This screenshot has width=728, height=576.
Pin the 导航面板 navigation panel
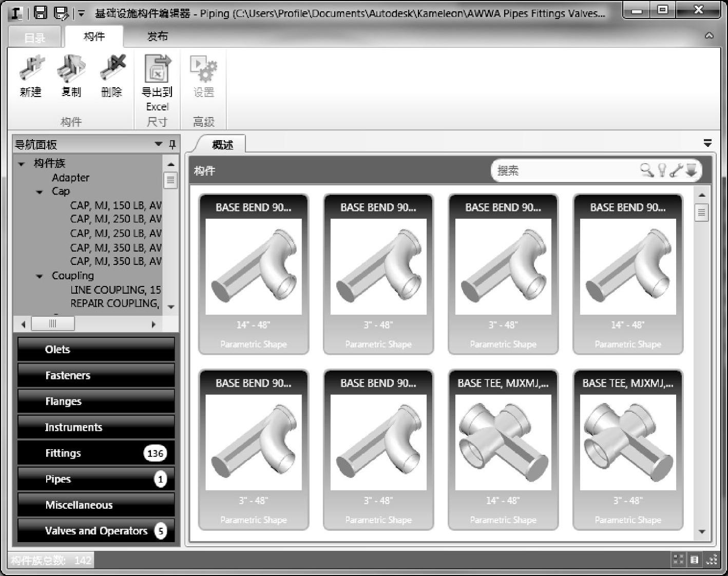point(173,144)
